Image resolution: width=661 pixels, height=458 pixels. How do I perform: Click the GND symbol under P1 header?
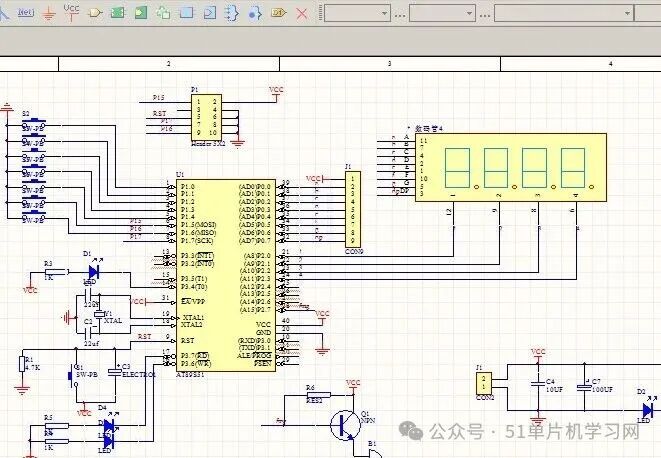[x=237, y=142]
